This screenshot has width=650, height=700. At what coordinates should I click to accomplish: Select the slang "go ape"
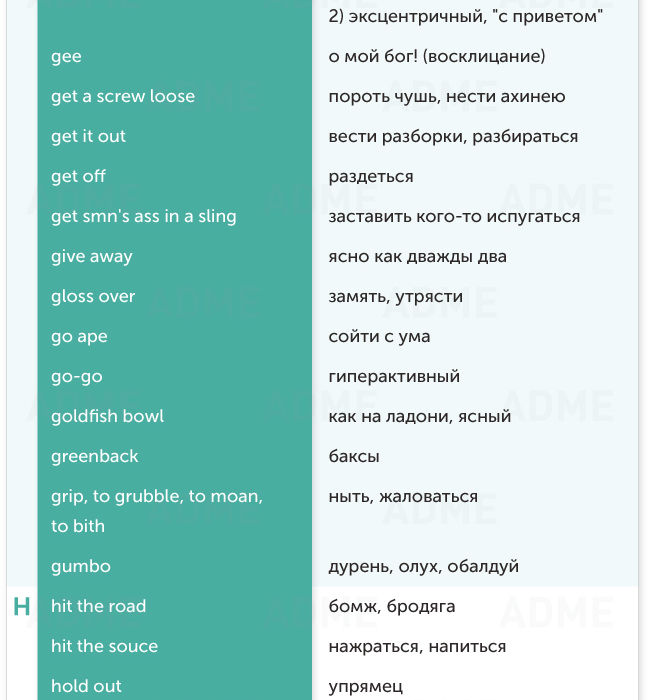coord(79,337)
